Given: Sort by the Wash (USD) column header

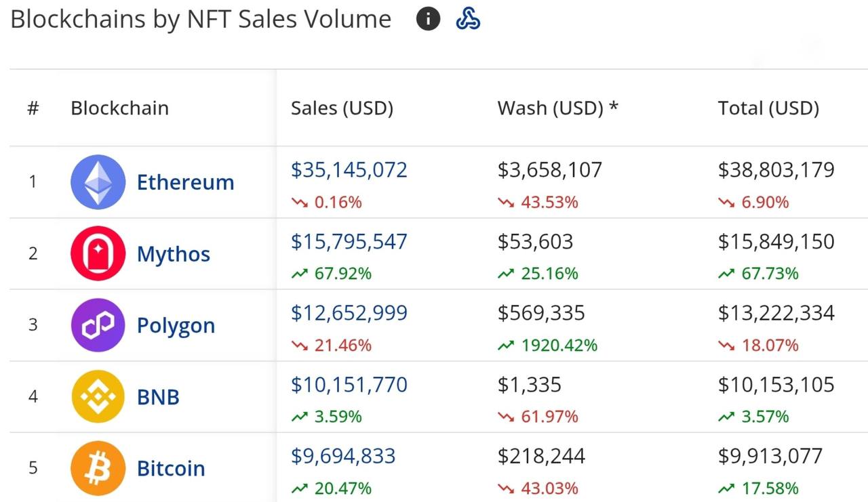Looking at the screenshot, I should click(x=558, y=108).
